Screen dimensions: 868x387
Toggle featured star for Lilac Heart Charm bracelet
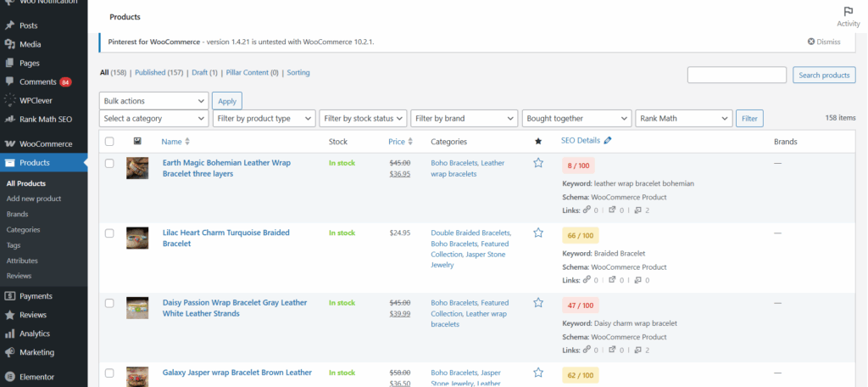pyautogui.click(x=537, y=233)
